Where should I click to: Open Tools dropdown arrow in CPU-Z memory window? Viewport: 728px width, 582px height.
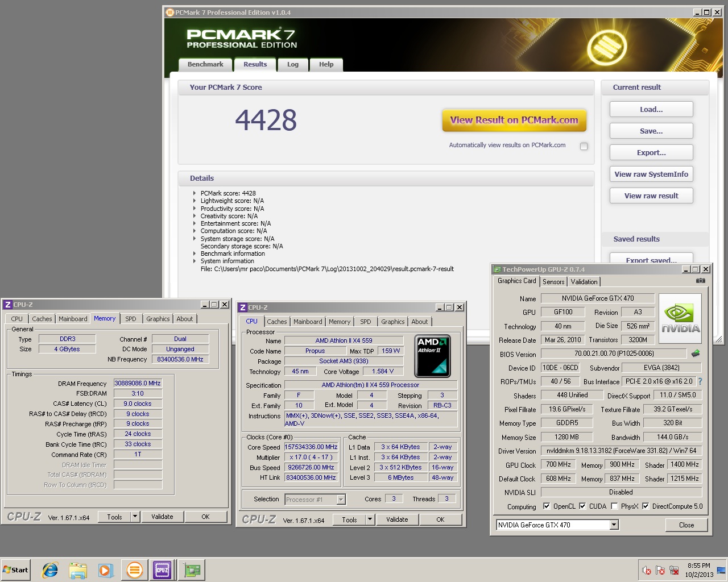[x=135, y=517]
